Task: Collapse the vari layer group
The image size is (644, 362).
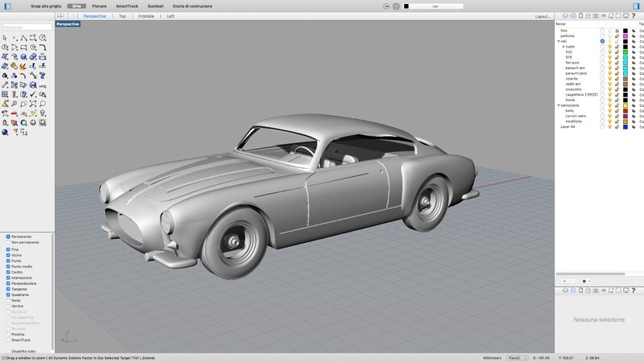Action: [x=559, y=41]
